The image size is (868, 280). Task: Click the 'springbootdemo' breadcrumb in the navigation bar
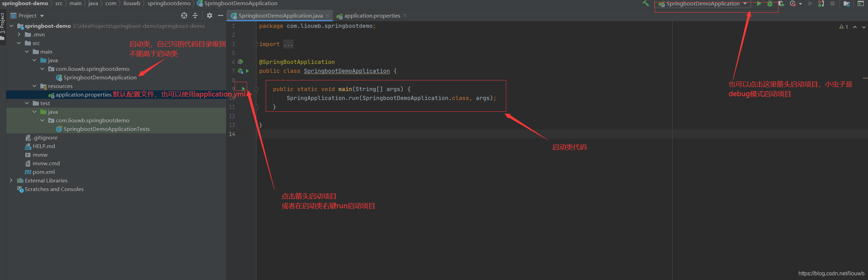(169, 3)
